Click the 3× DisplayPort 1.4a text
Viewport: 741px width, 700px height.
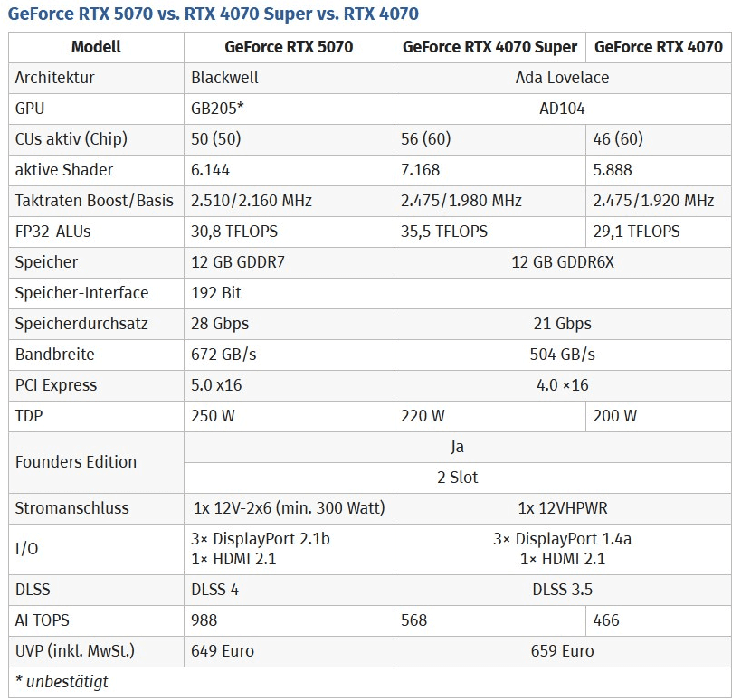[563, 538]
